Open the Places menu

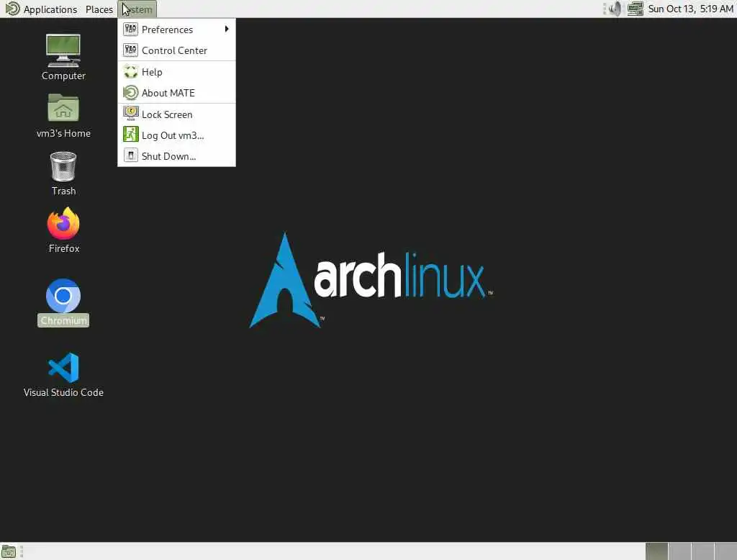pyautogui.click(x=99, y=9)
